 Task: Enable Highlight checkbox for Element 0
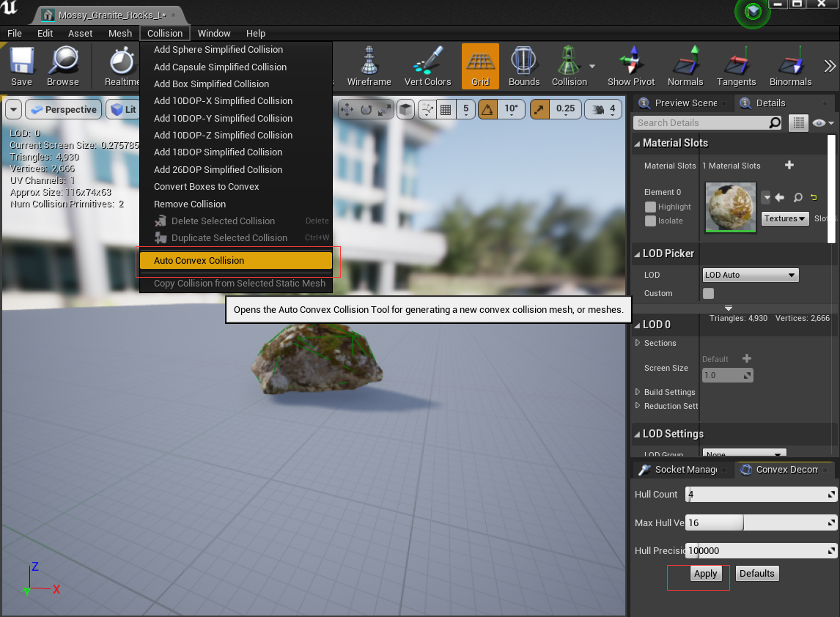click(x=650, y=207)
